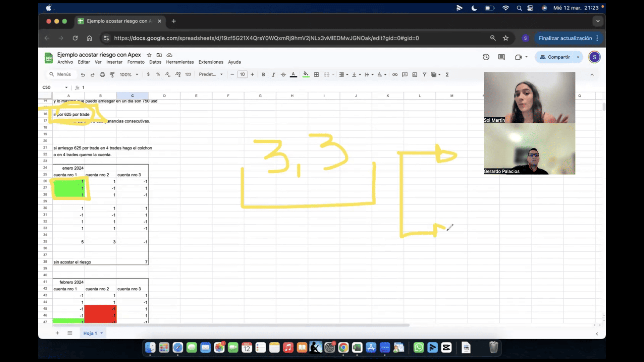Open the functions sigma menu
The height and width of the screenshot is (362, 644).
(447, 74)
